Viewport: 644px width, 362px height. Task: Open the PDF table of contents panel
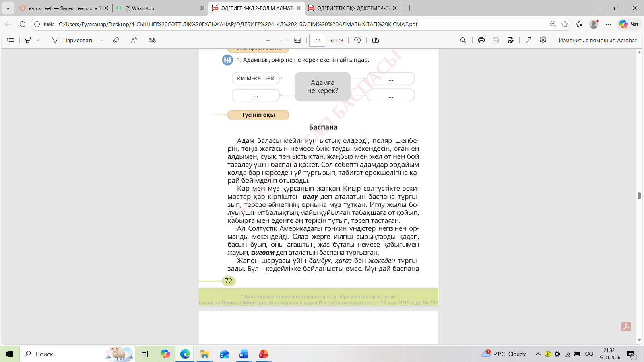click(x=11, y=40)
